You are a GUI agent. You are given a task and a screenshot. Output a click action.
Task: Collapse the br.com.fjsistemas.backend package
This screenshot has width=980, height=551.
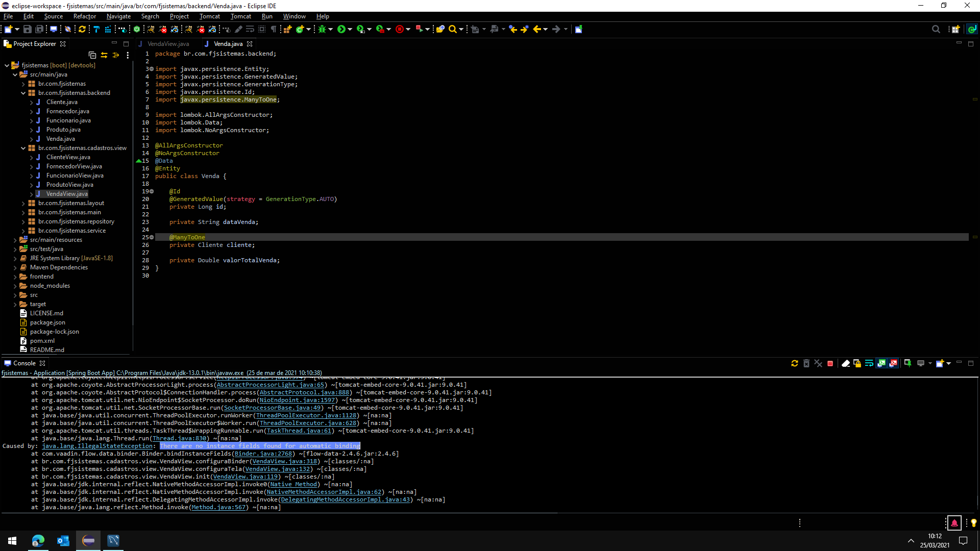tap(23, 93)
